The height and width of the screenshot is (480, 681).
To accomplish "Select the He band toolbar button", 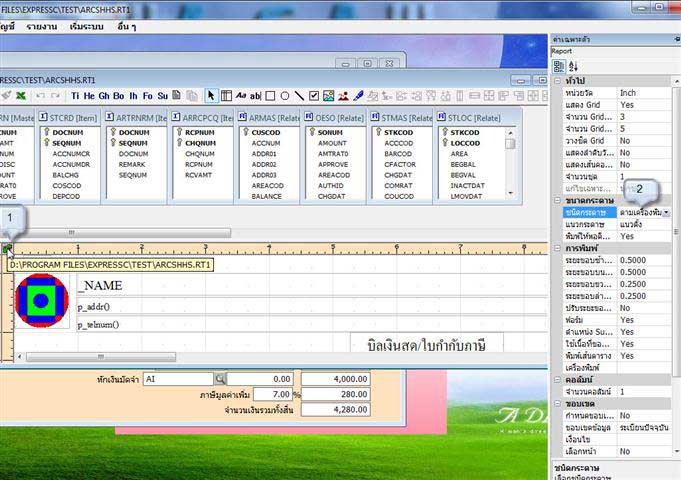I will coord(89,96).
